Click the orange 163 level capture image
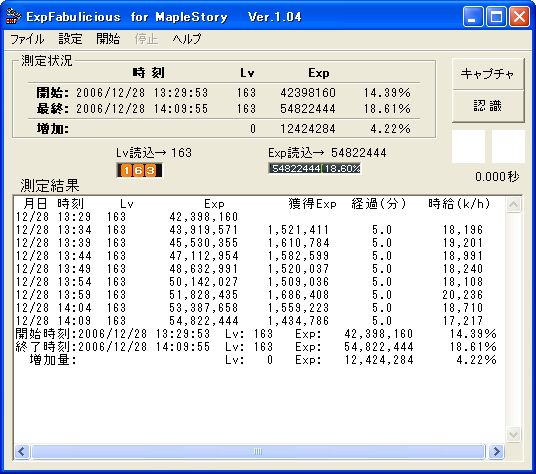 point(139,170)
